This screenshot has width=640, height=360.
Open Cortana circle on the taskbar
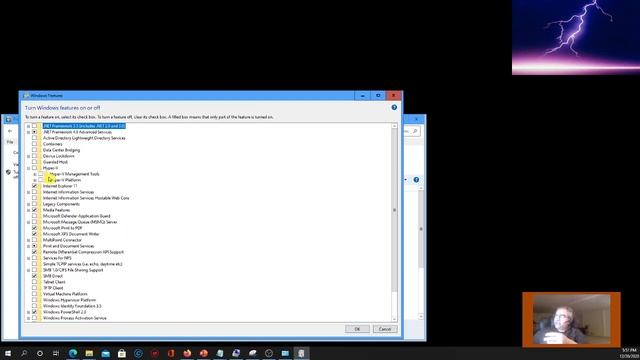(x=40, y=353)
